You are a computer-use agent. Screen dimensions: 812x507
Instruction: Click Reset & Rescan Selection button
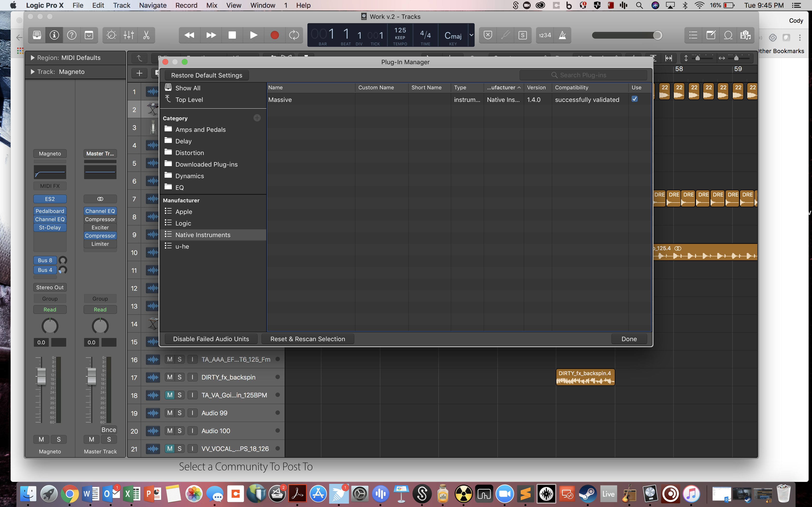[307, 339]
